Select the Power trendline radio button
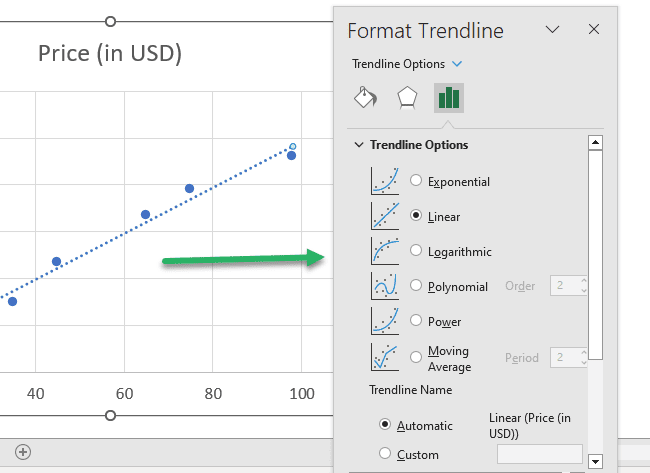 click(x=416, y=320)
